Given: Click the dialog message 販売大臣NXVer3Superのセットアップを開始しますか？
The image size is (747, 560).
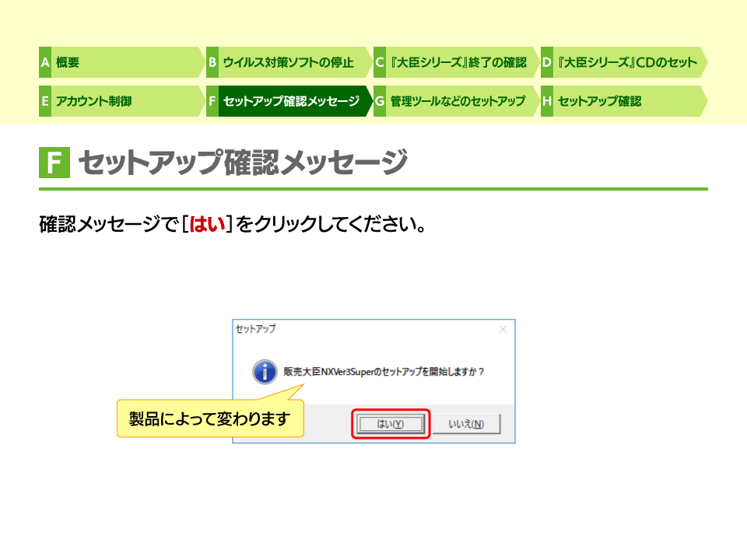Looking at the screenshot, I should click(384, 372).
